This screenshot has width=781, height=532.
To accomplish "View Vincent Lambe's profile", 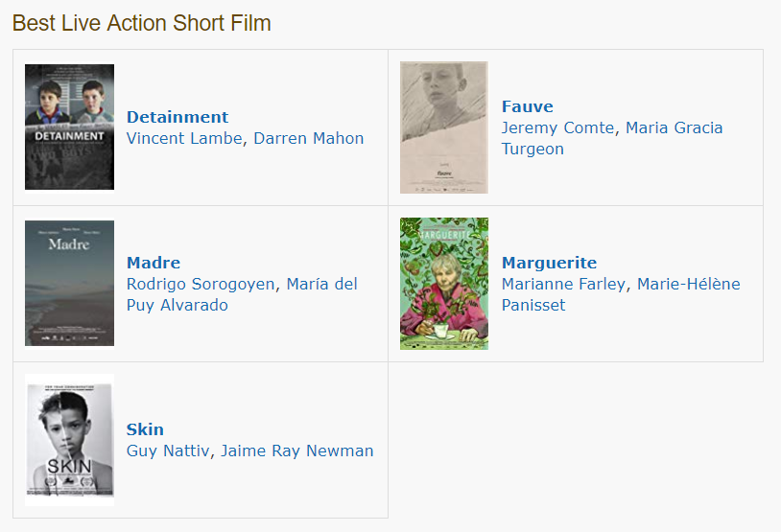I will (x=185, y=138).
